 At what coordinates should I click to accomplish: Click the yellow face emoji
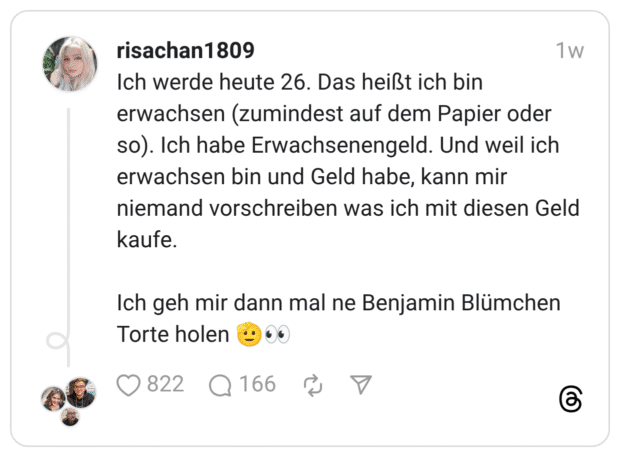point(248,335)
